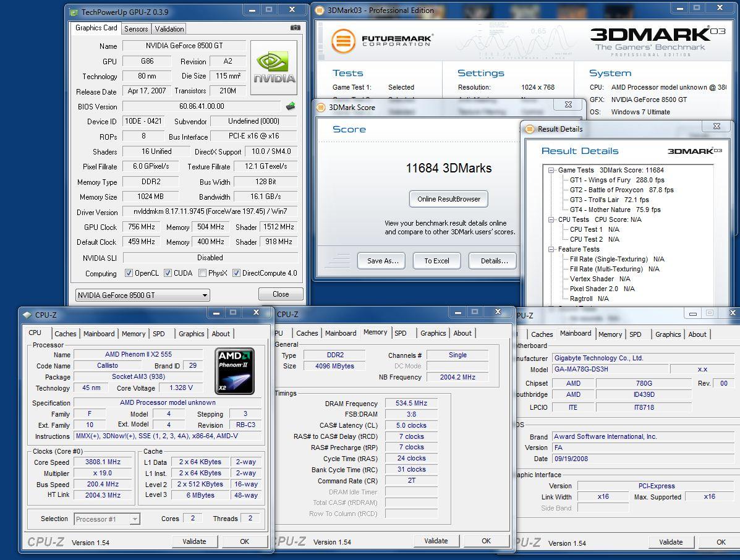The width and height of the screenshot is (740, 560).
Task: Click Validate in the Mainboard CPU-Z window
Action: click(671, 542)
